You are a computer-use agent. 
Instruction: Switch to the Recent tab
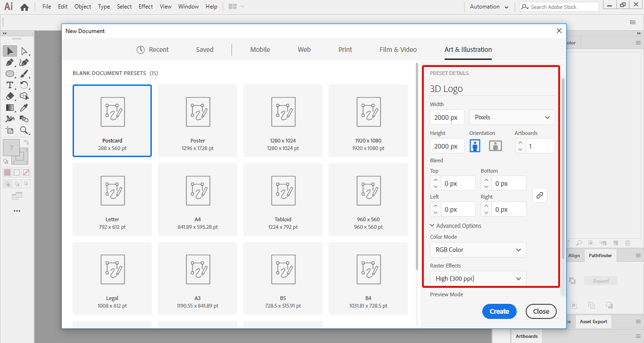tap(152, 50)
